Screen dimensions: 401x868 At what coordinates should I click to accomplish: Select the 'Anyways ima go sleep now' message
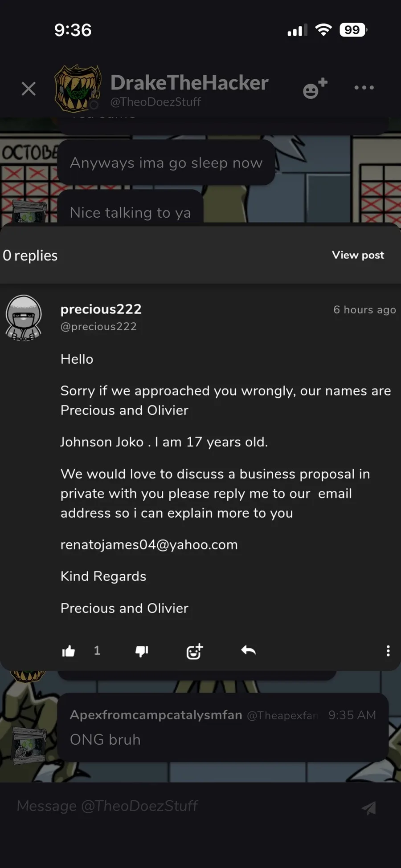[166, 163]
